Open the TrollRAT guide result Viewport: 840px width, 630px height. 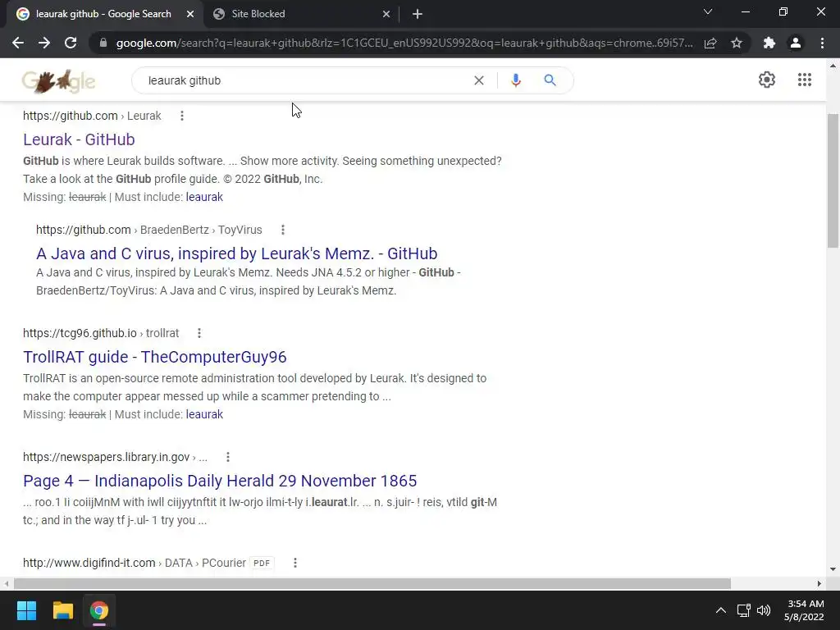[155, 357]
